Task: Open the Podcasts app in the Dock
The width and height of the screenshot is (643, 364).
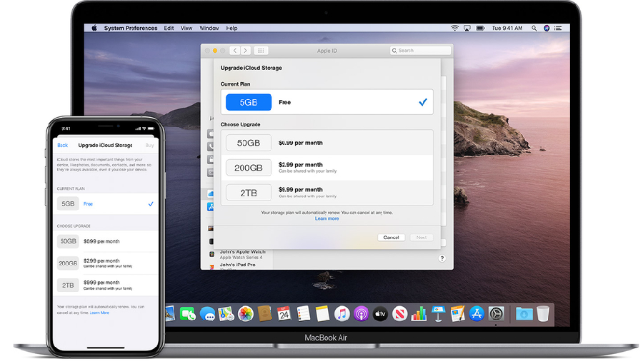Action: coord(361,314)
